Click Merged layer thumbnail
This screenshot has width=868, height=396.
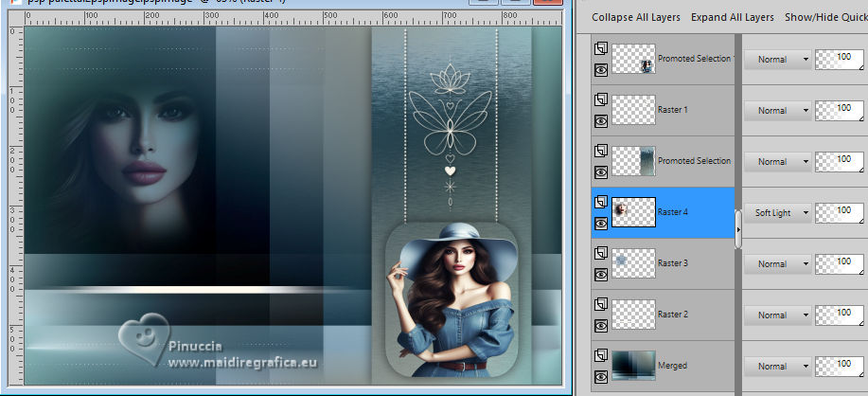point(633,366)
